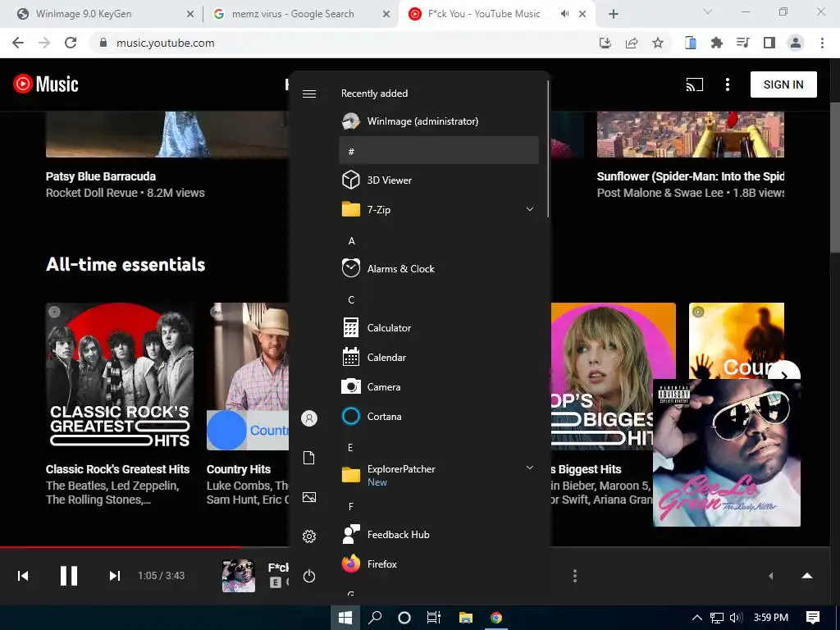Open Action Center notifications icon
The image size is (840, 630).
coord(813,618)
